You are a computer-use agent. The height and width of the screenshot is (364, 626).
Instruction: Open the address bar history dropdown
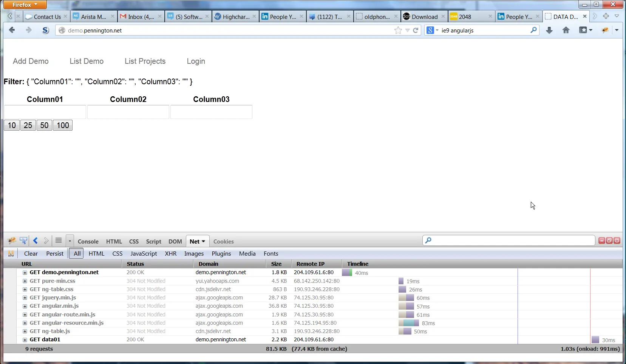[x=407, y=30]
